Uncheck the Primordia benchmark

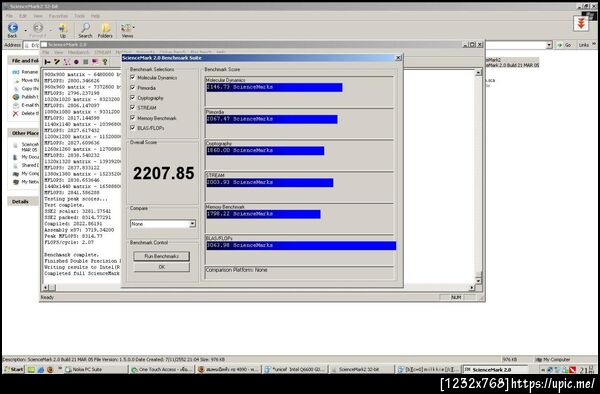tap(133, 88)
